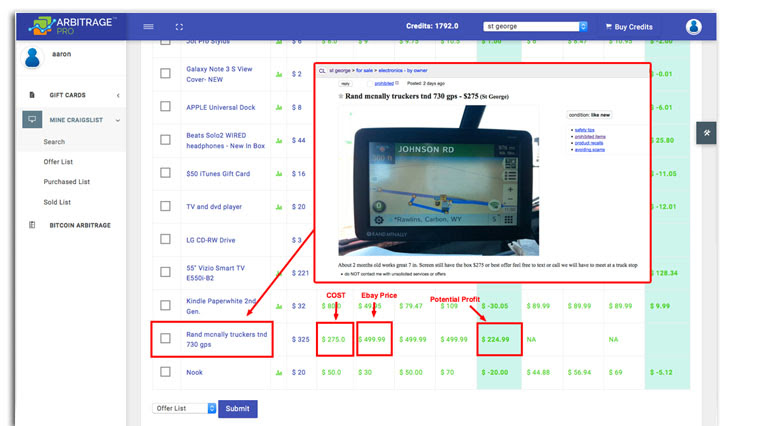Click the $ 128.34 value in Vizio row

point(664,273)
